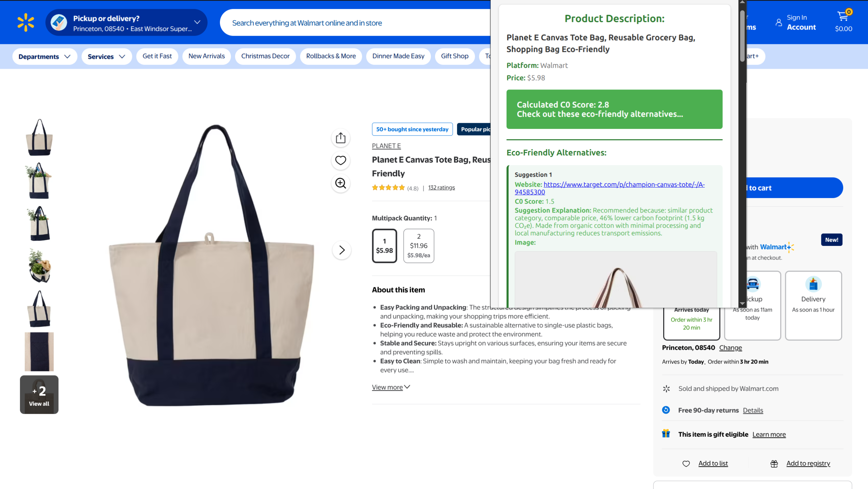Open the 132 ratings link
This screenshot has height=489, width=868.
pyautogui.click(x=441, y=187)
